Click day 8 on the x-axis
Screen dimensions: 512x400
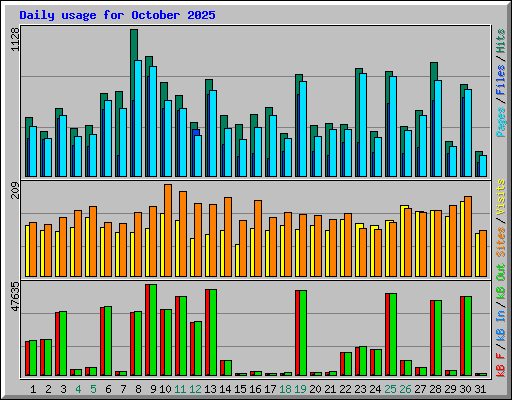coord(138,389)
